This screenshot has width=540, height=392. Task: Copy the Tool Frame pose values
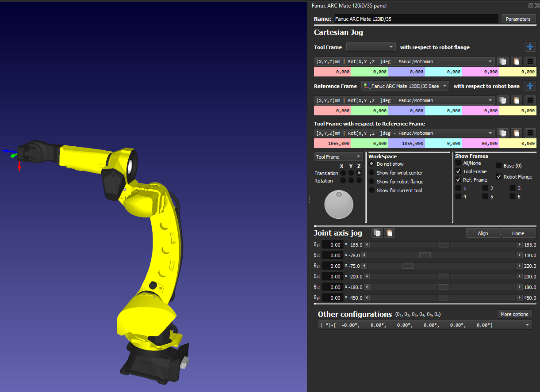pyautogui.click(x=502, y=61)
